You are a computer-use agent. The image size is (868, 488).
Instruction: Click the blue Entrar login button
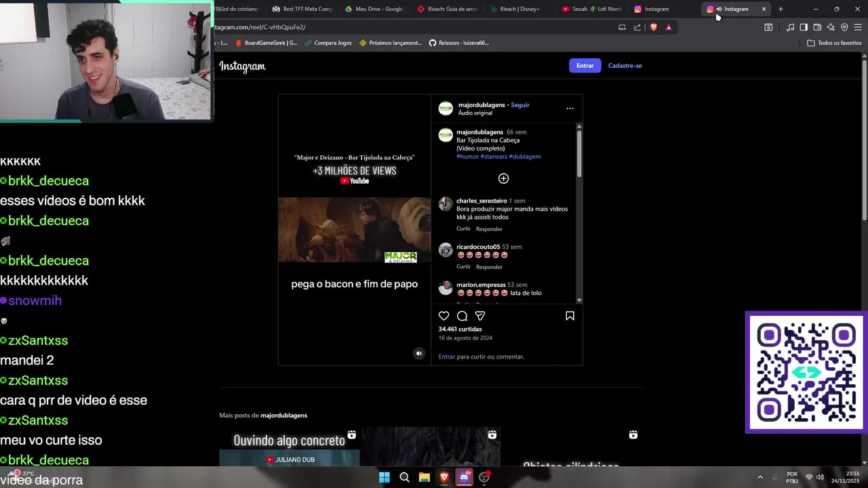tap(585, 66)
